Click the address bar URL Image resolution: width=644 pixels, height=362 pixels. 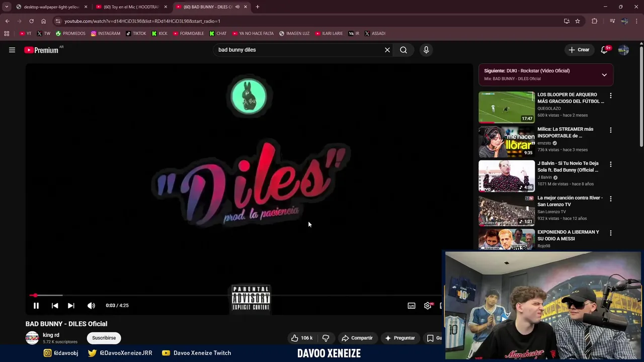[142, 21]
